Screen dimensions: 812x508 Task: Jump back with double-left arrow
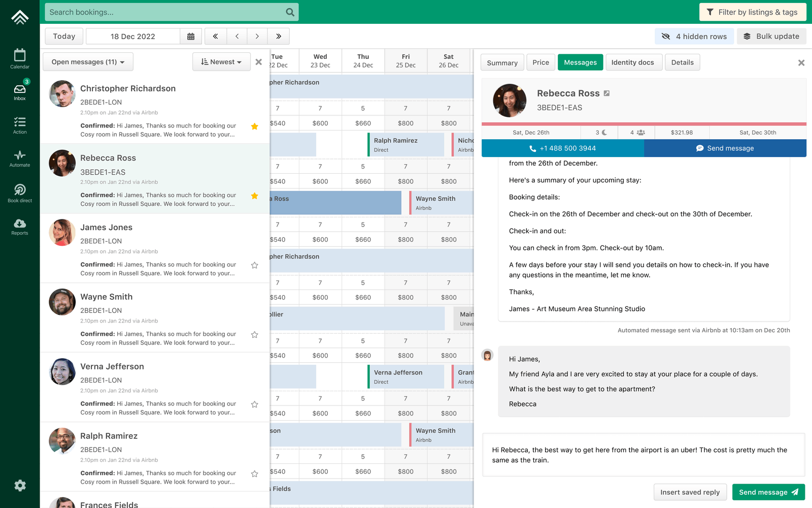(216, 37)
